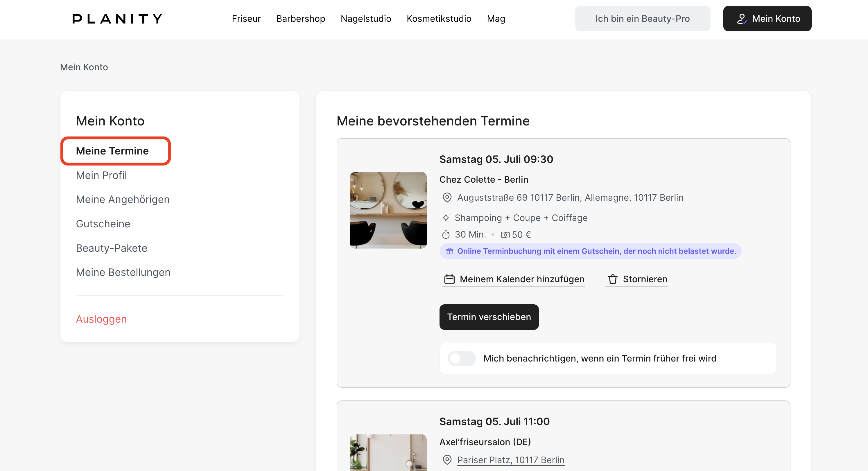Image resolution: width=868 pixels, height=471 pixels.
Task: Click the stopwatch icon next to 30 Min.
Action: pos(446,235)
